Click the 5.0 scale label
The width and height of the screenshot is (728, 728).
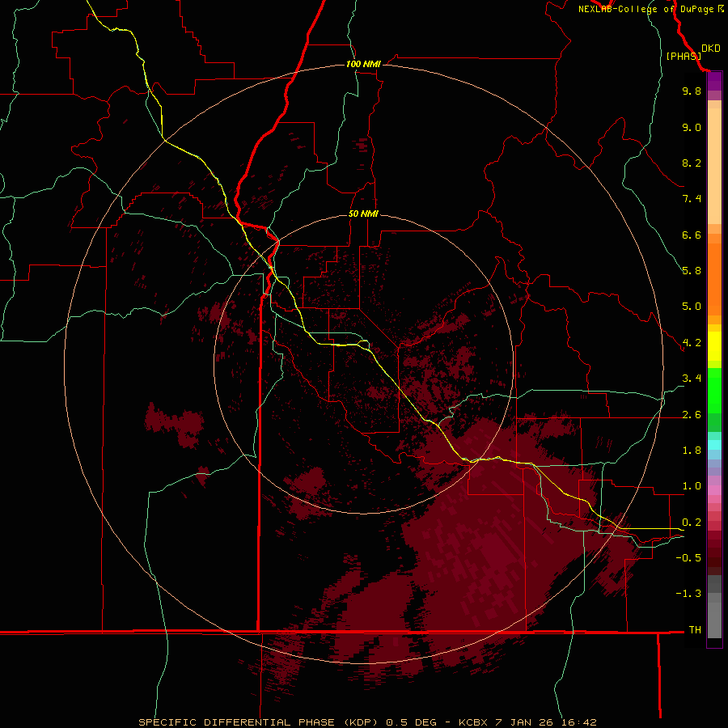click(692, 307)
